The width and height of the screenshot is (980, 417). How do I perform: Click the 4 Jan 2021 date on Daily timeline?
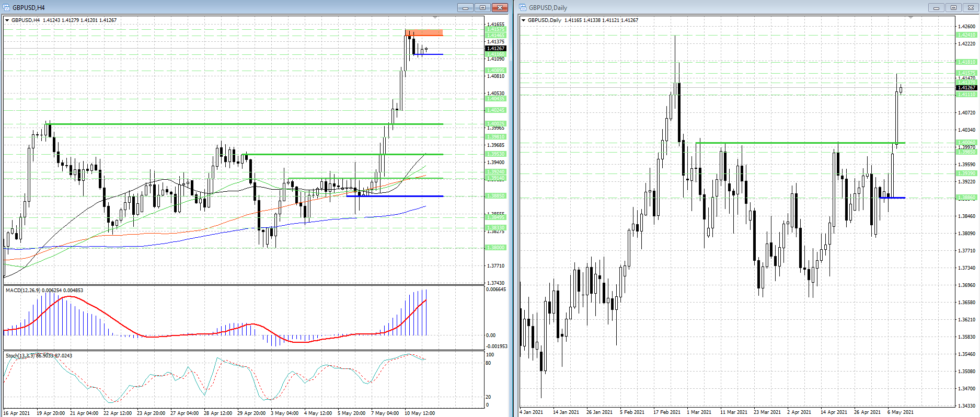point(532,412)
